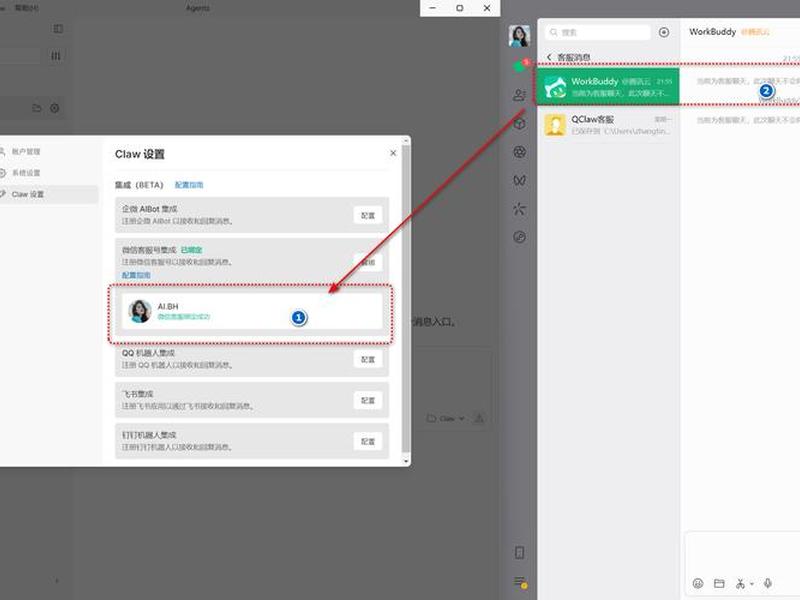Click 飞书集成 row title
Viewport: 800px width, 600px height.
pos(137,393)
